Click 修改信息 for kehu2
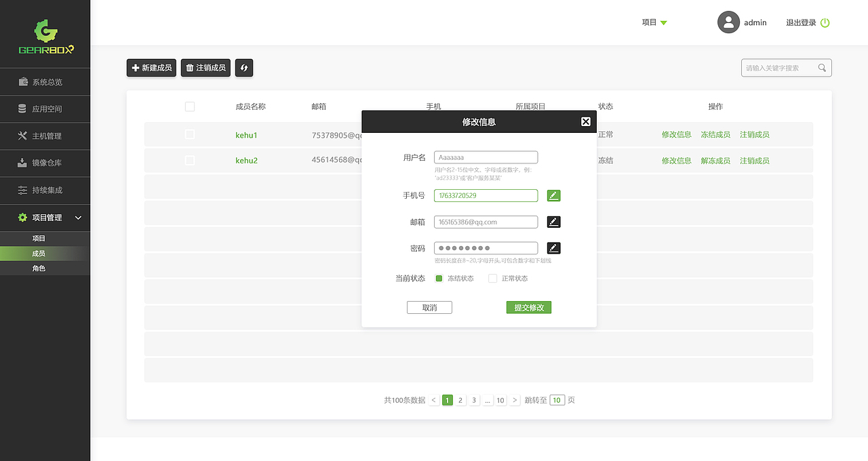868x461 pixels. click(x=677, y=161)
